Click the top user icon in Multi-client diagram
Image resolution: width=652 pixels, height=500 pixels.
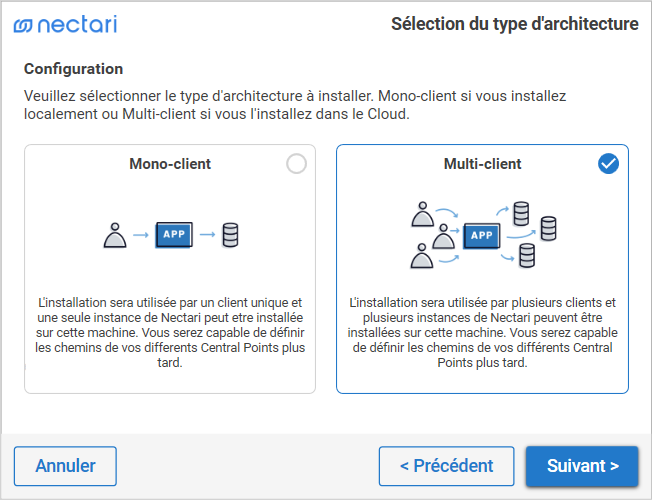(x=422, y=213)
